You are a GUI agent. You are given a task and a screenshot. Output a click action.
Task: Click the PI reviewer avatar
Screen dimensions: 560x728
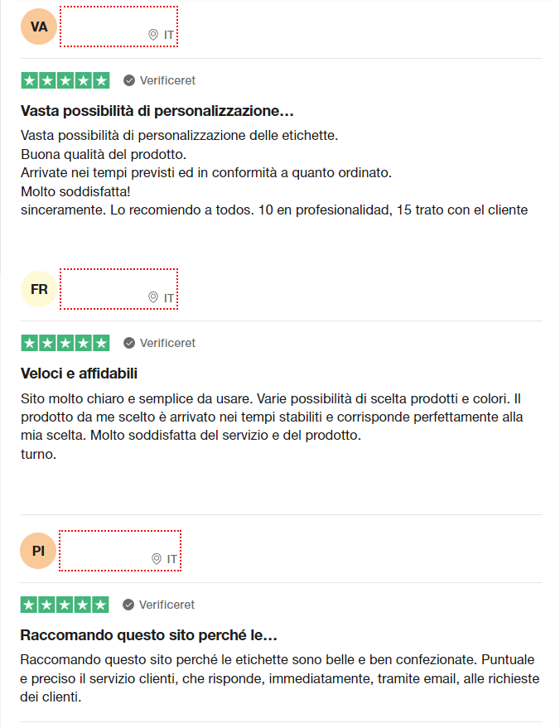38,551
